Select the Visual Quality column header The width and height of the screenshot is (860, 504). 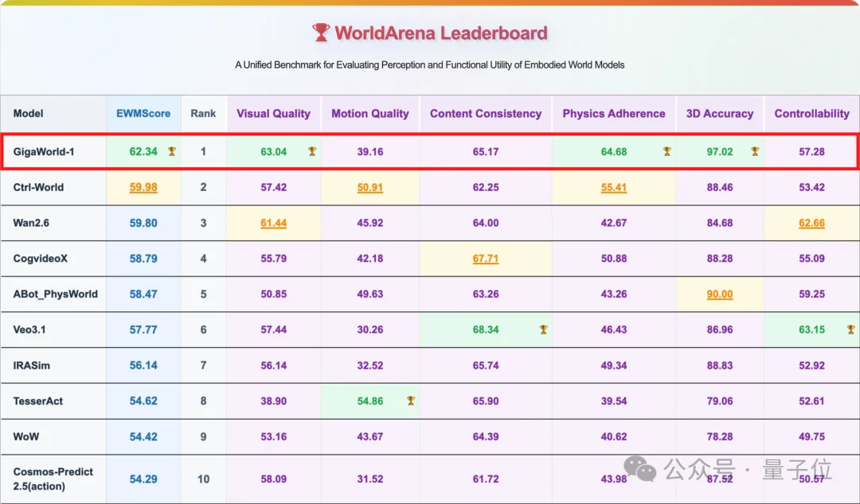(273, 114)
